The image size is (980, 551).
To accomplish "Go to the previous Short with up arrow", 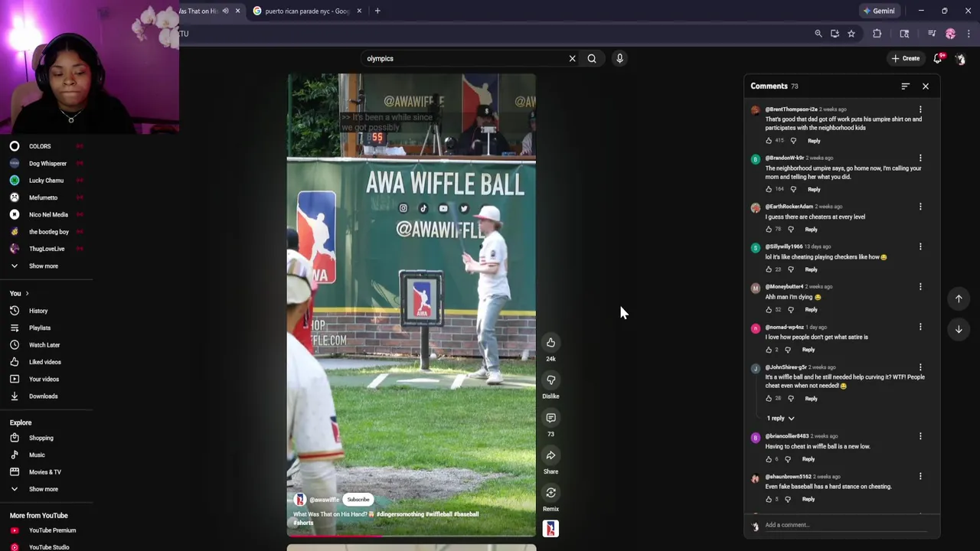I will (959, 298).
